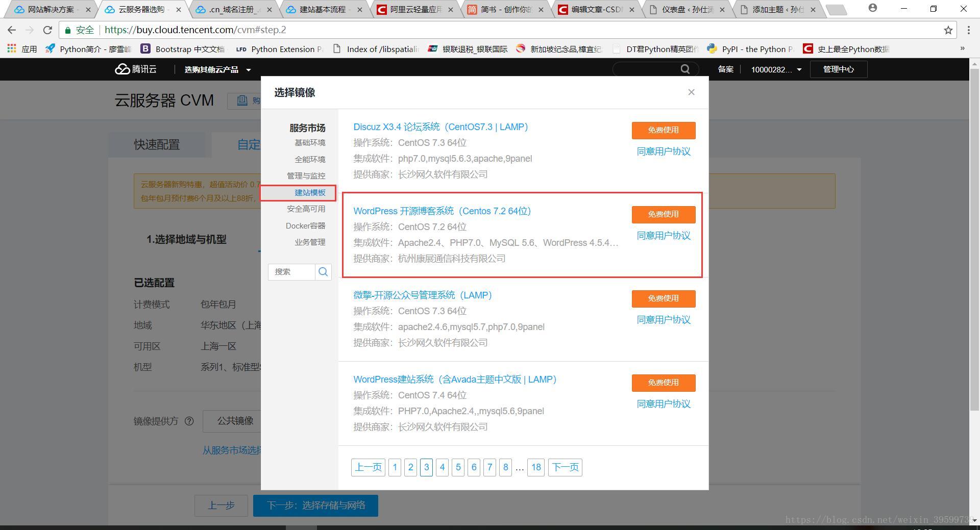Open the Python简介 - 廖雪峰 bookmark

(88, 49)
